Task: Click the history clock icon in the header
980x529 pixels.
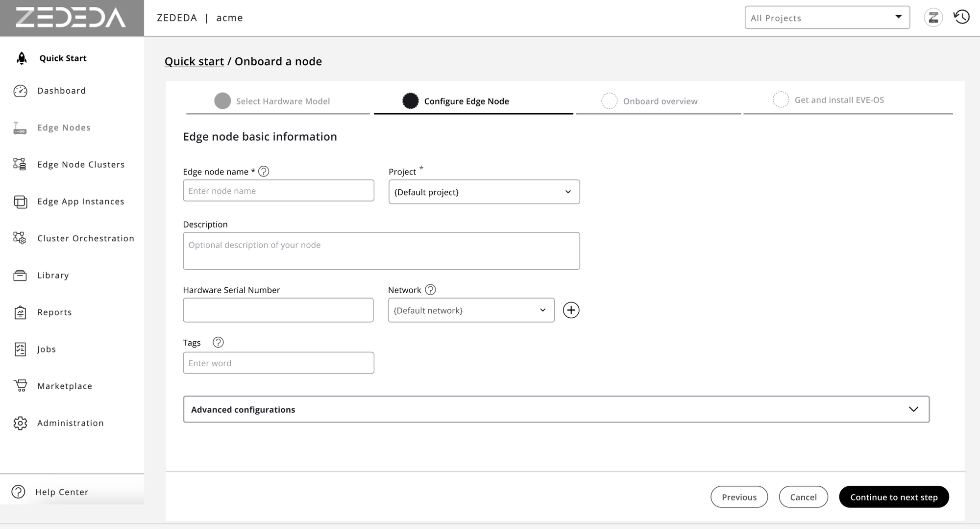Action: tap(961, 17)
